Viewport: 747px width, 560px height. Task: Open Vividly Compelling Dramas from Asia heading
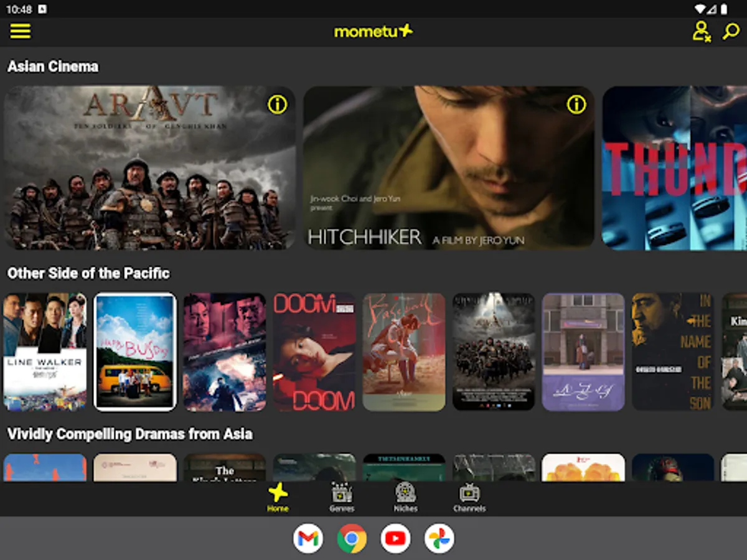[130, 434]
